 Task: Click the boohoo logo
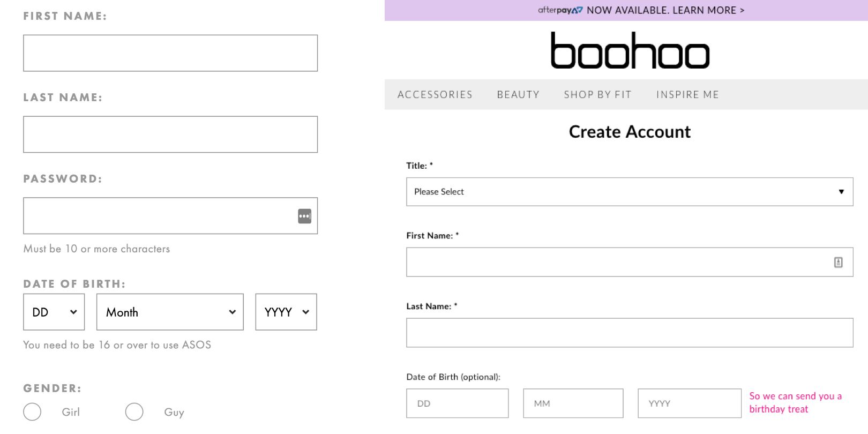pyautogui.click(x=630, y=50)
